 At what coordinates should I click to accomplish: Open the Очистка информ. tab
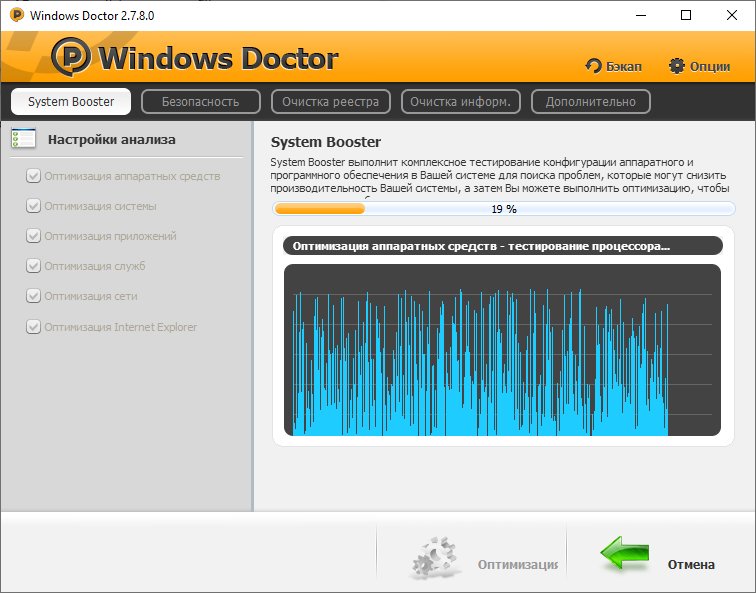460,102
